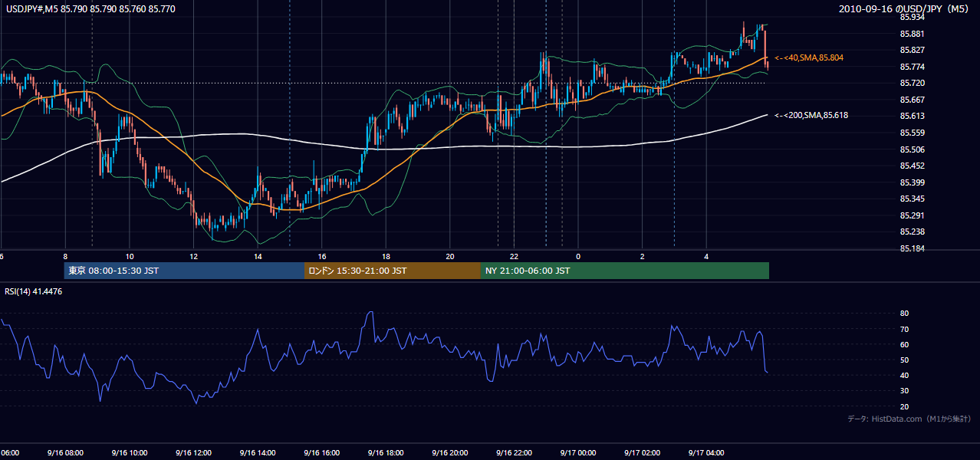Click RSI scale level 50
This screenshot has height=460, width=980.
pyautogui.click(x=904, y=360)
